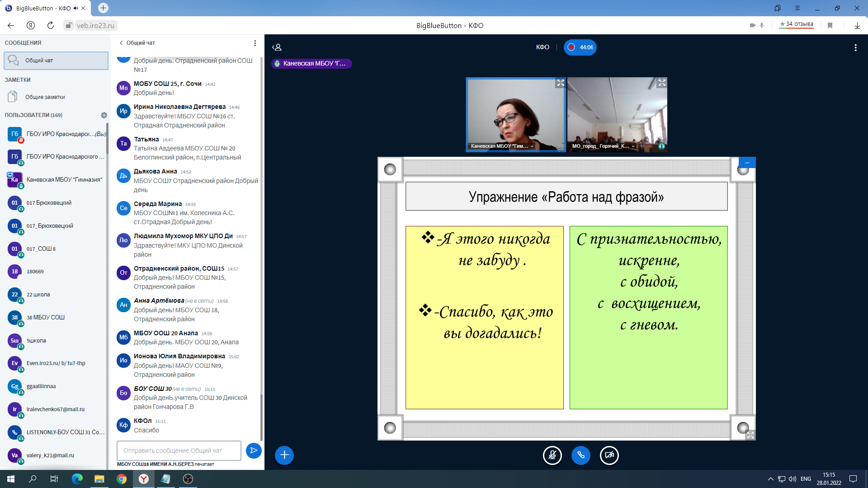Click the leave audio phone button
Viewport: 868px width, 488px height.
(x=581, y=455)
